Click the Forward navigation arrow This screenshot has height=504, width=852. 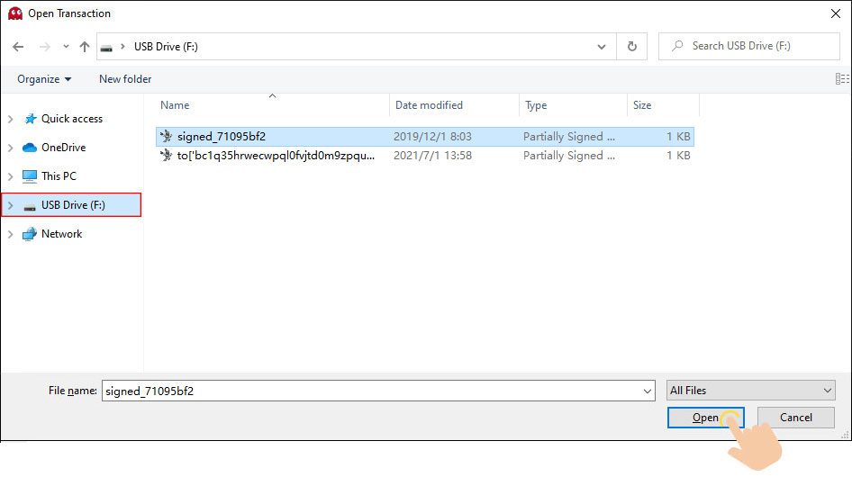[x=42, y=47]
